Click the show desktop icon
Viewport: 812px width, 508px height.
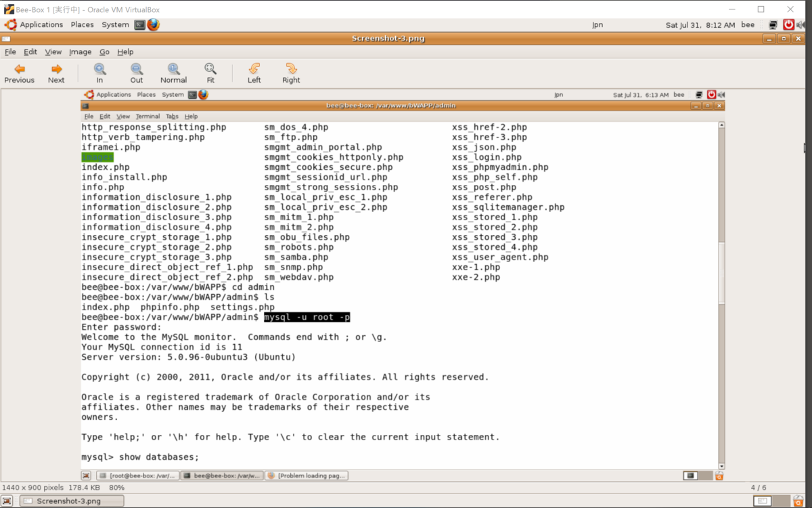(x=7, y=501)
